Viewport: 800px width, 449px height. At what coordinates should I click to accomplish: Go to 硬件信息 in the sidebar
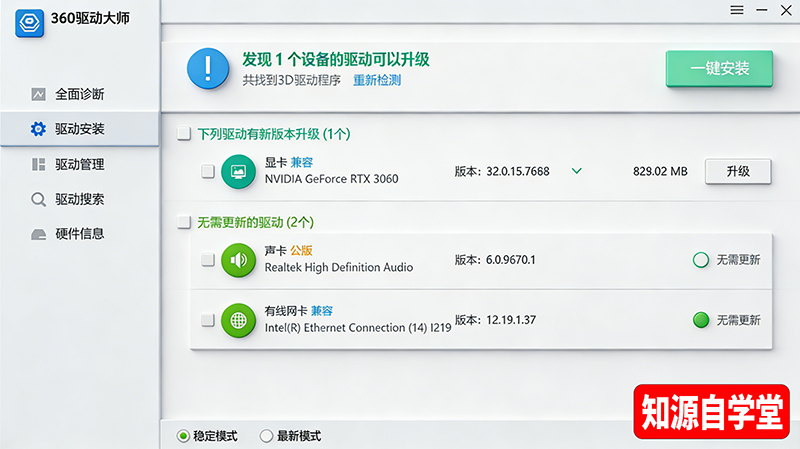[x=78, y=234]
